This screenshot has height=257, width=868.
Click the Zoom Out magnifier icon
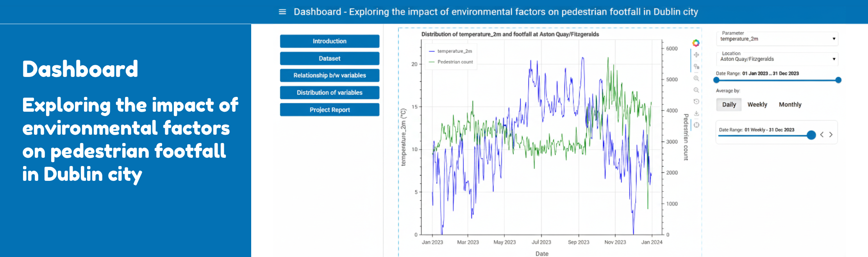click(696, 90)
